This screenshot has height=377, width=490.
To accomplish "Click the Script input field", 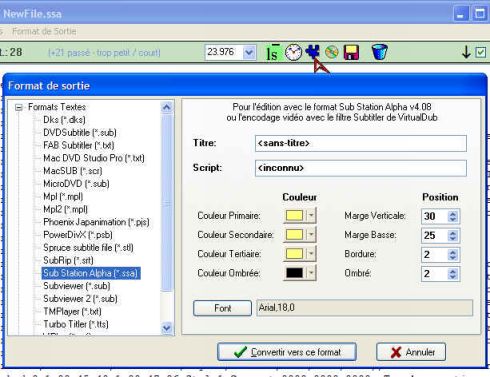I will click(361, 168).
